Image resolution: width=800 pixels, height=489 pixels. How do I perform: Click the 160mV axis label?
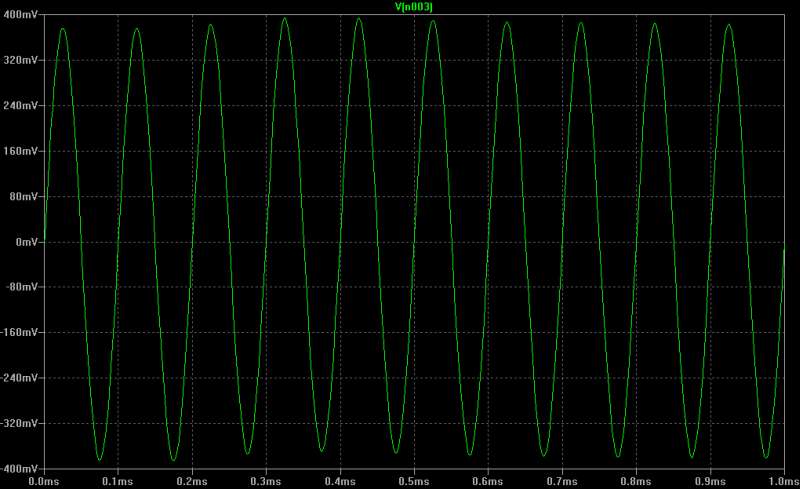click(20, 151)
